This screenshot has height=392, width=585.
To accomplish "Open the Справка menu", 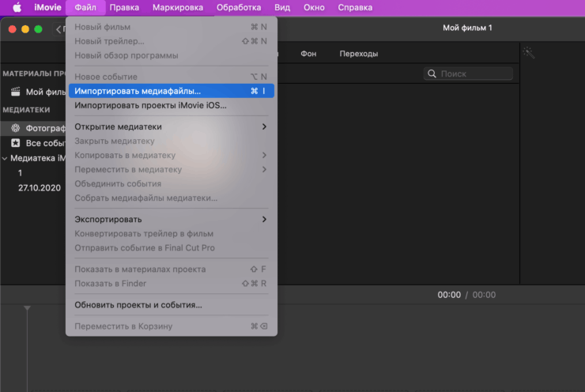I will tap(355, 8).
